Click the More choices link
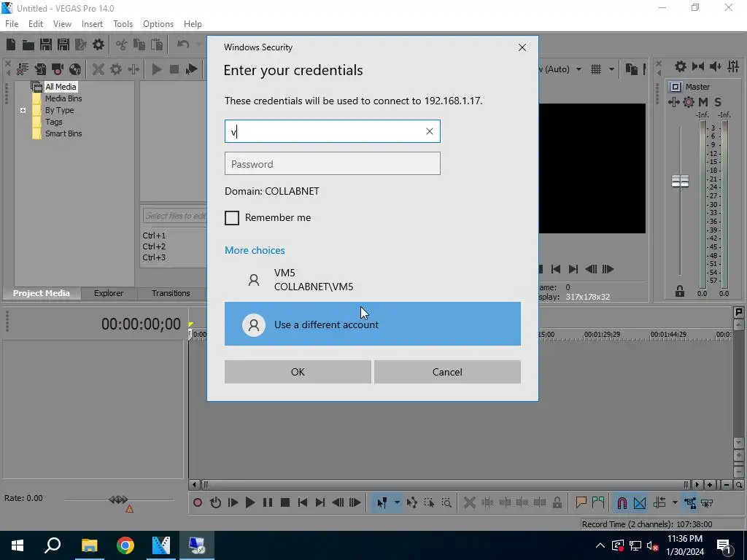Image resolution: width=747 pixels, height=560 pixels. pos(255,250)
